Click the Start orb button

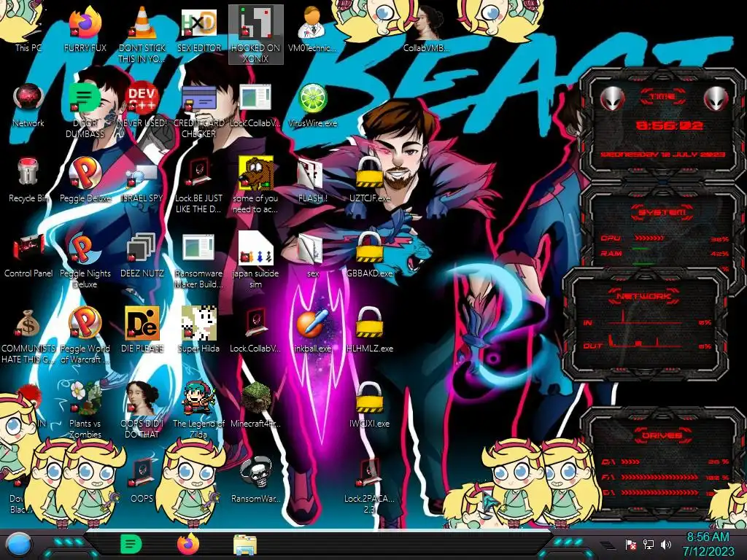tap(19, 545)
